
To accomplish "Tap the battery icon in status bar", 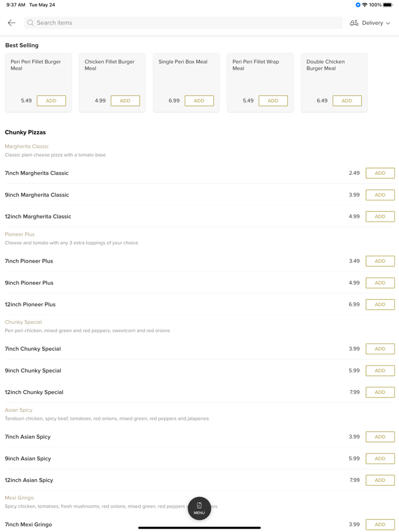I will click(388, 5).
